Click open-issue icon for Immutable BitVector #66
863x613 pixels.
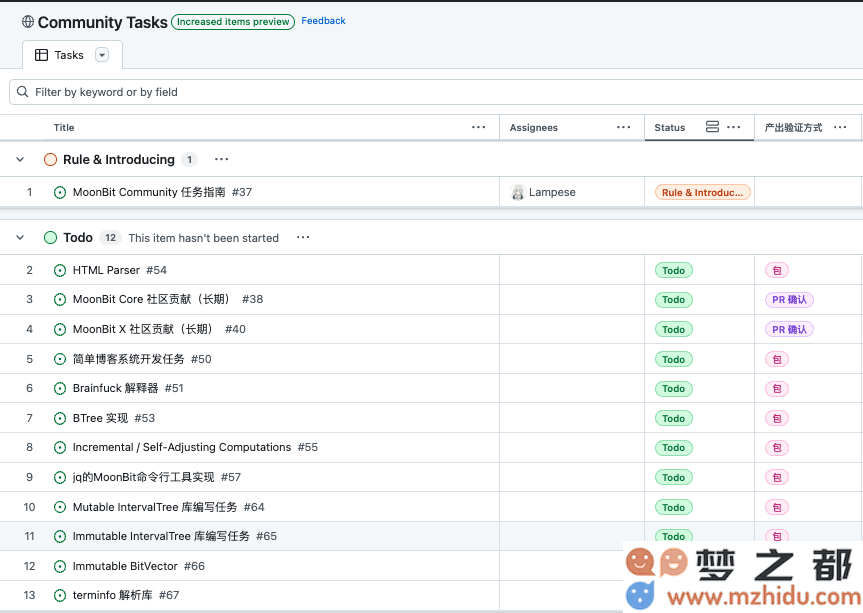click(60, 566)
